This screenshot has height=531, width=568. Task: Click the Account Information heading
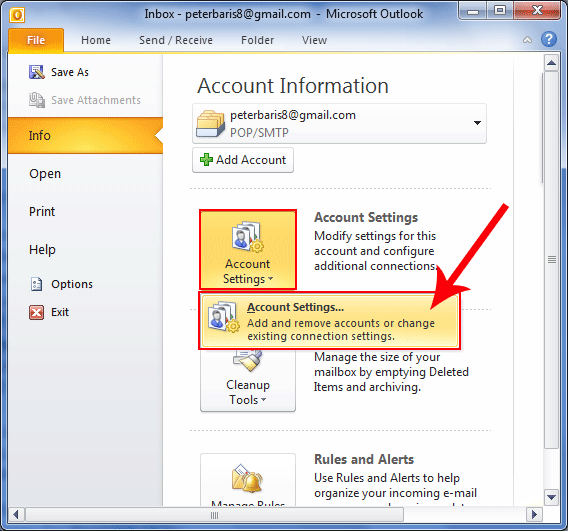pos(293,86)
